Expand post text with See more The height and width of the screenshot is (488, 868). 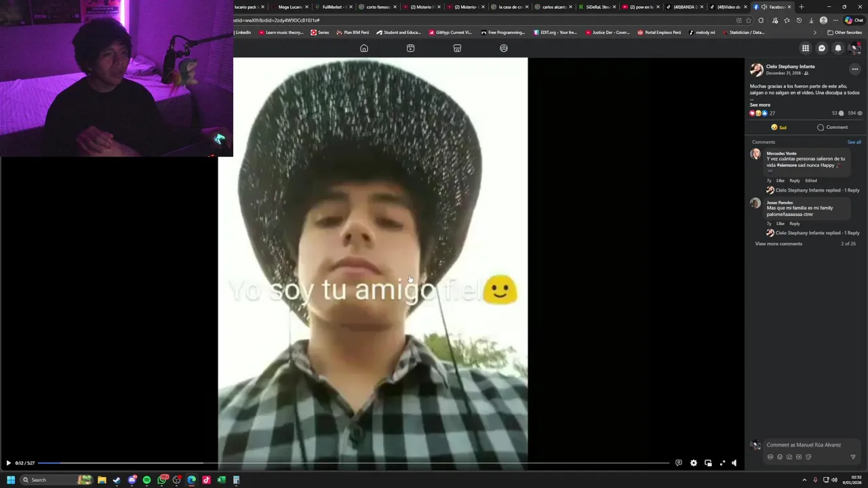coord(759,105)
